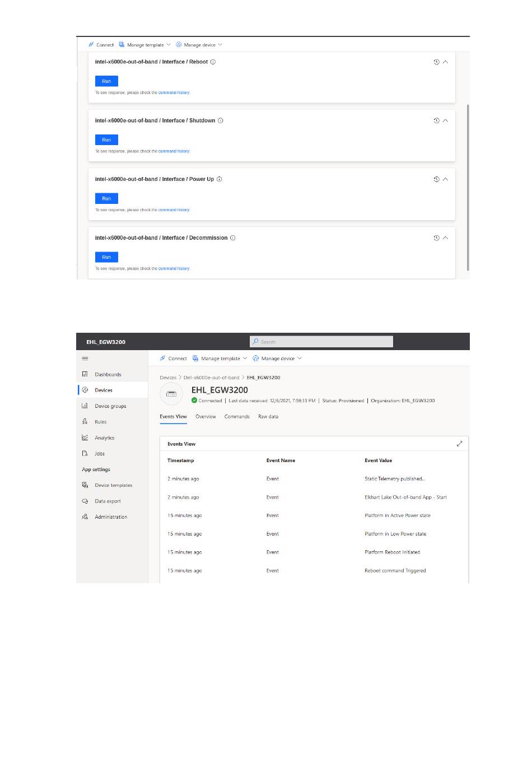The image size is (532, 777).
Task: Click Connect in the upper commands toolbar
Action: pos(101,45)
